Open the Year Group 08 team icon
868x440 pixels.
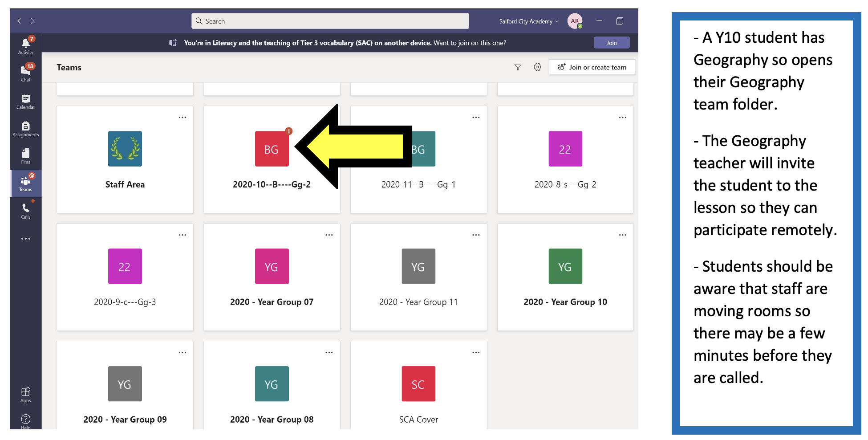(x=272, y=384)
